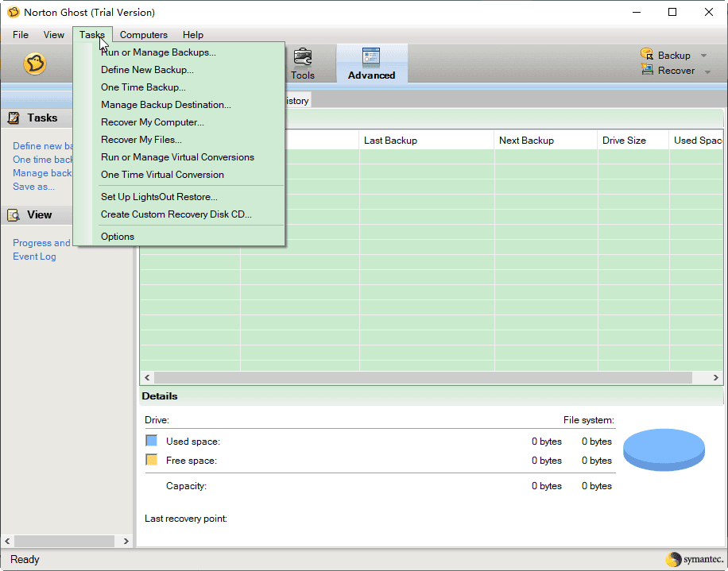Click the Recover icon in toolbar
Image resolution: width=728 pixels, height=571 pixels.
[647, 70]
